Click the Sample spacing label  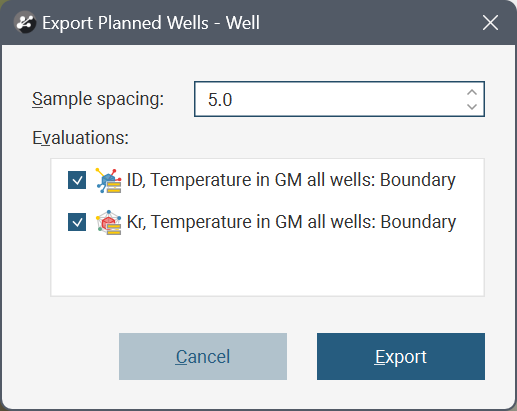tap(98, 99)
